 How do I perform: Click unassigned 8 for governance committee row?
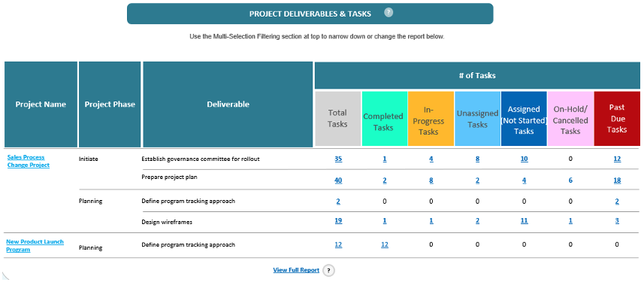pyautogui.click(x=477, y=159)
